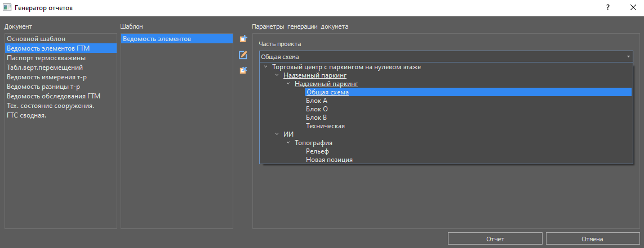This screenshot has height=248, width=644.
Task: Select Блок А in the project tree
Action: point(316,101)
